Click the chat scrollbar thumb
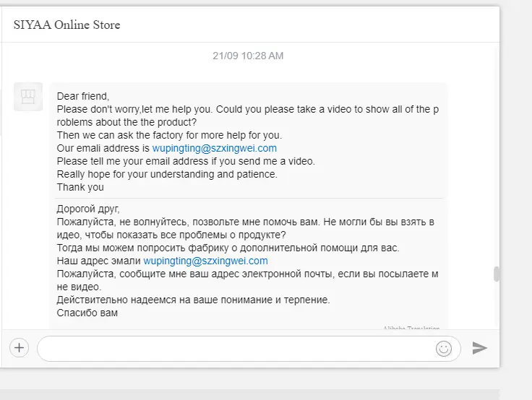This screenshot has height=400, width=532. click(x=497, y=274)
